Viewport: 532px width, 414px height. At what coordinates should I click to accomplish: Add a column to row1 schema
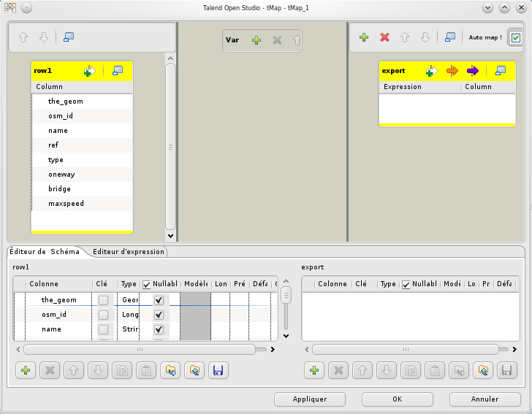coord(26,370)
